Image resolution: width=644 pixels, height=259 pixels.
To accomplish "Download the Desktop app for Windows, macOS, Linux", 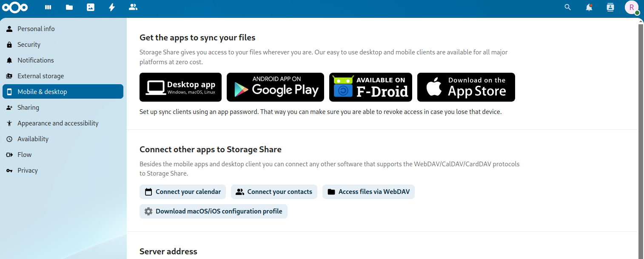I will [x=180, y=87].
